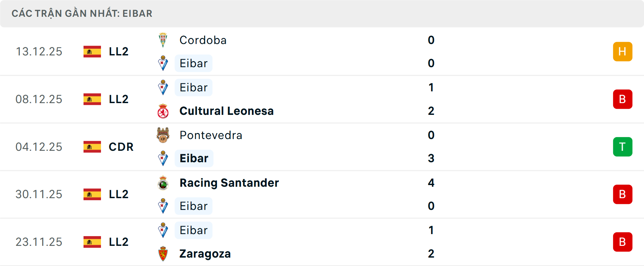
Task: Open the Racing Santander team link
Action: 229,183
